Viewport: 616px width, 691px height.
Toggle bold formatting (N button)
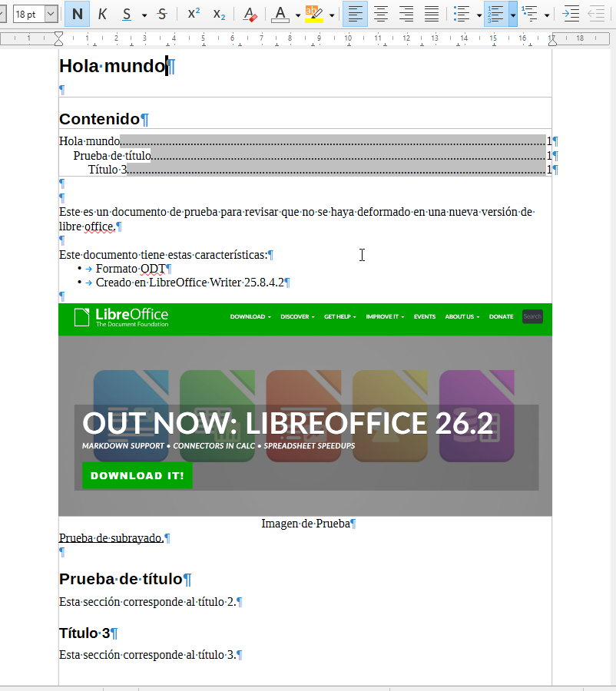click(77, 14)
